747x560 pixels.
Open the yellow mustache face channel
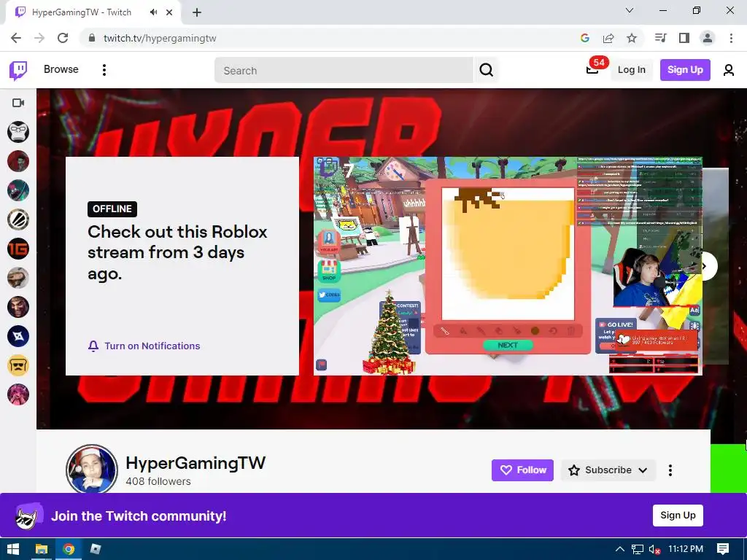tap(18, 365)
